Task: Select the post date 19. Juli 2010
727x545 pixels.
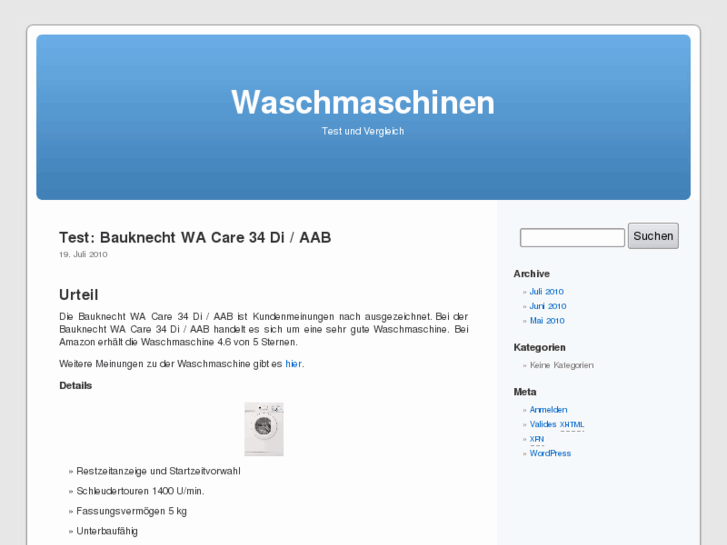Action: [83, 254]
